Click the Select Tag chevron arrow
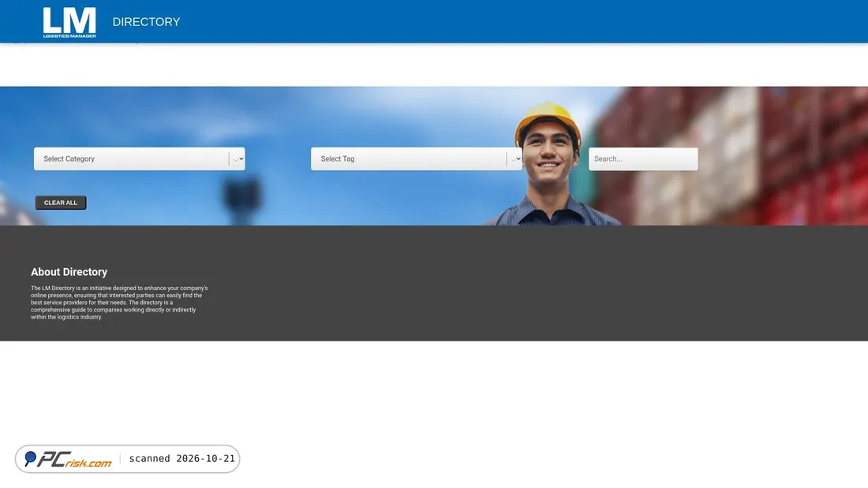 tap(515, 158)
